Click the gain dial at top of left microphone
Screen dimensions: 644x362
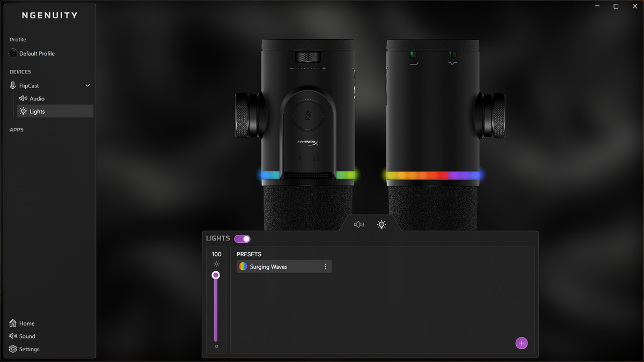pos(308,57)
